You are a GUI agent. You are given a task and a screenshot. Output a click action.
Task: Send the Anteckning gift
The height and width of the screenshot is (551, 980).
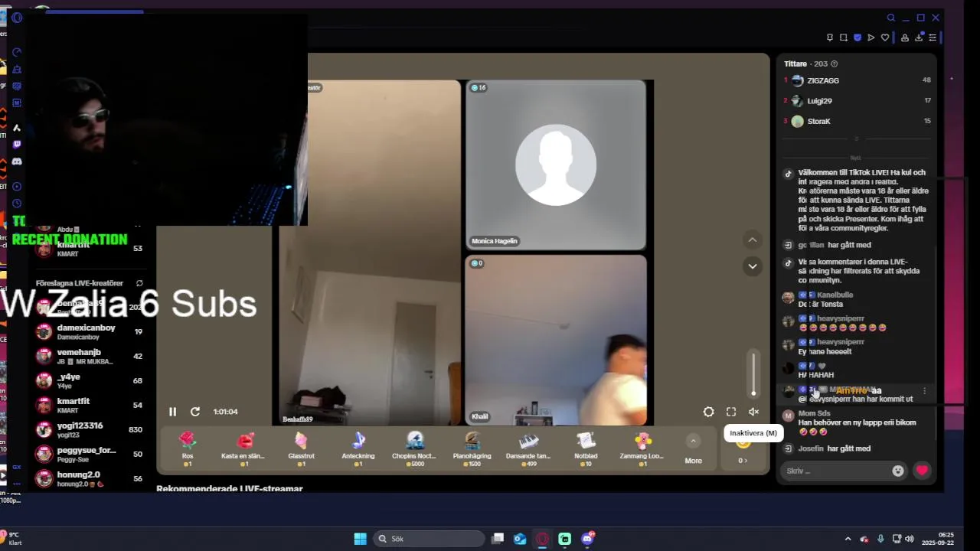coord(358,449)
